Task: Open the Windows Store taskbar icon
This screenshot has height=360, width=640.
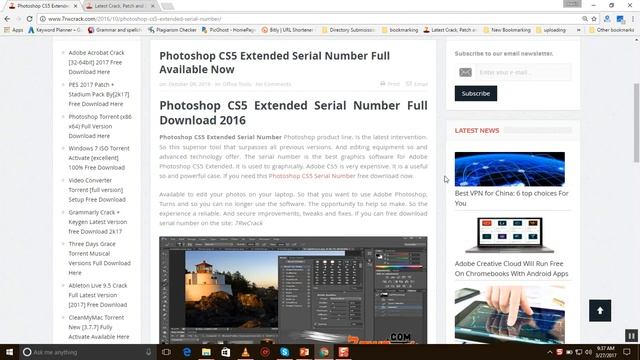Action: 226,352
